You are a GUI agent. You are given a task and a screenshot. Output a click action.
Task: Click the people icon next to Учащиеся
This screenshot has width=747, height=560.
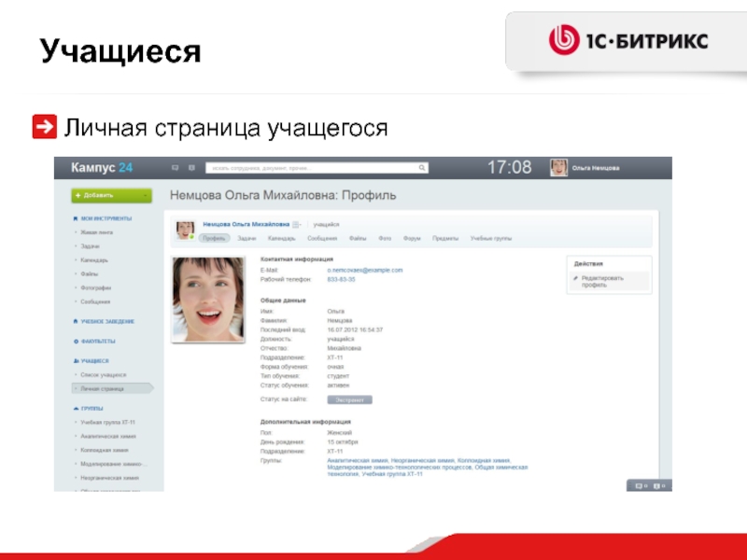(76, 361)
